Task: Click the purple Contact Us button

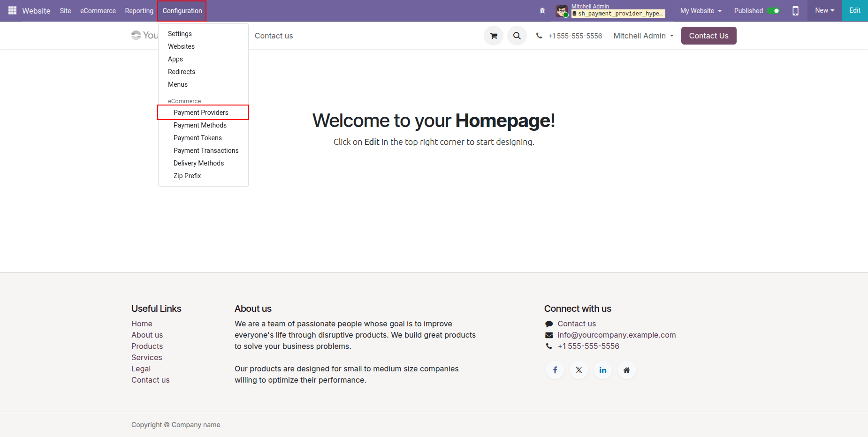Action: point(708,36)
